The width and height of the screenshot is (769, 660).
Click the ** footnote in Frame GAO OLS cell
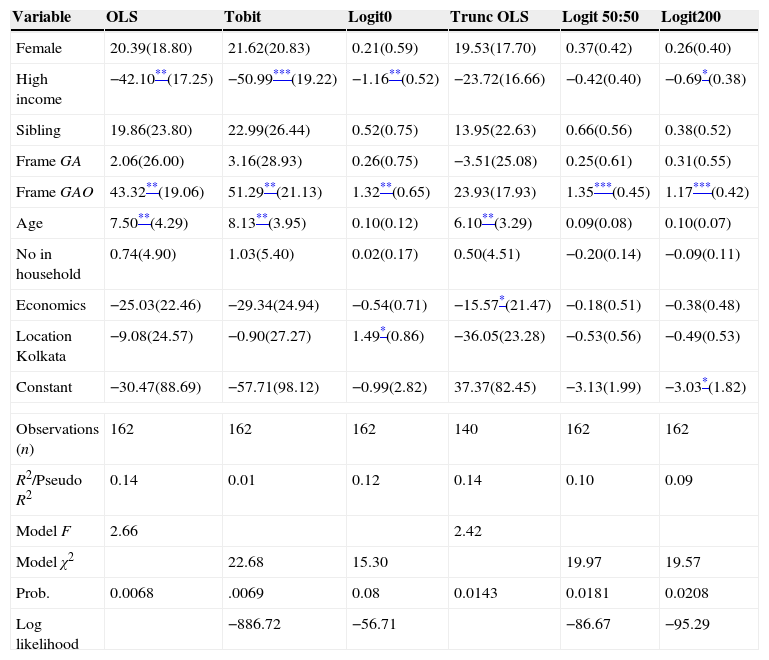coord(152,187)
